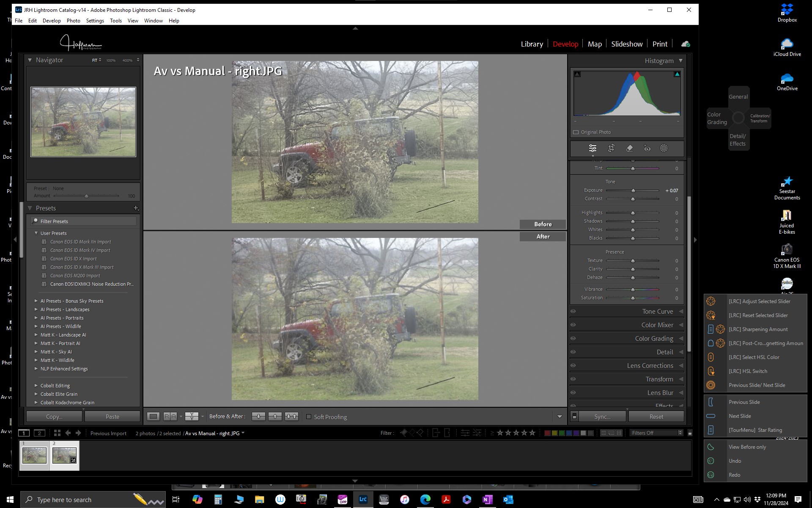Filter by five-star rating

point(532,433)
